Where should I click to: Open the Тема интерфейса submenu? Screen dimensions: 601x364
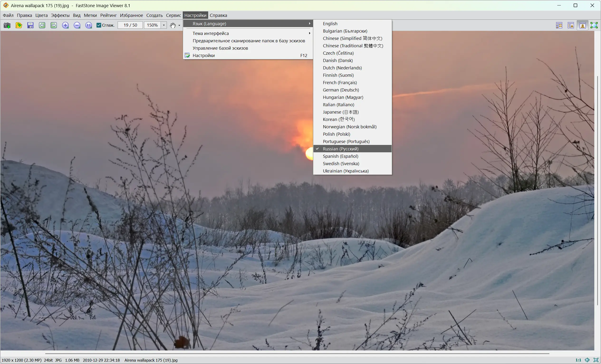pyautogui.click(x=211, y=33)
